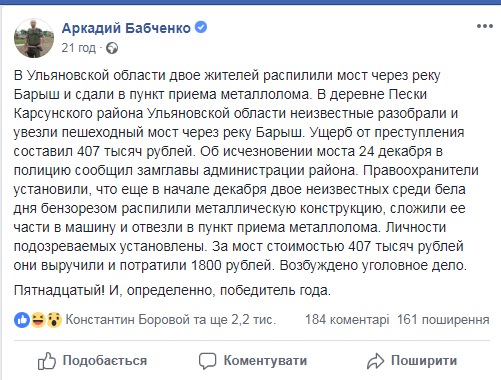Open the Аркадий Бабченко profile name link

[x=126, y=28]
